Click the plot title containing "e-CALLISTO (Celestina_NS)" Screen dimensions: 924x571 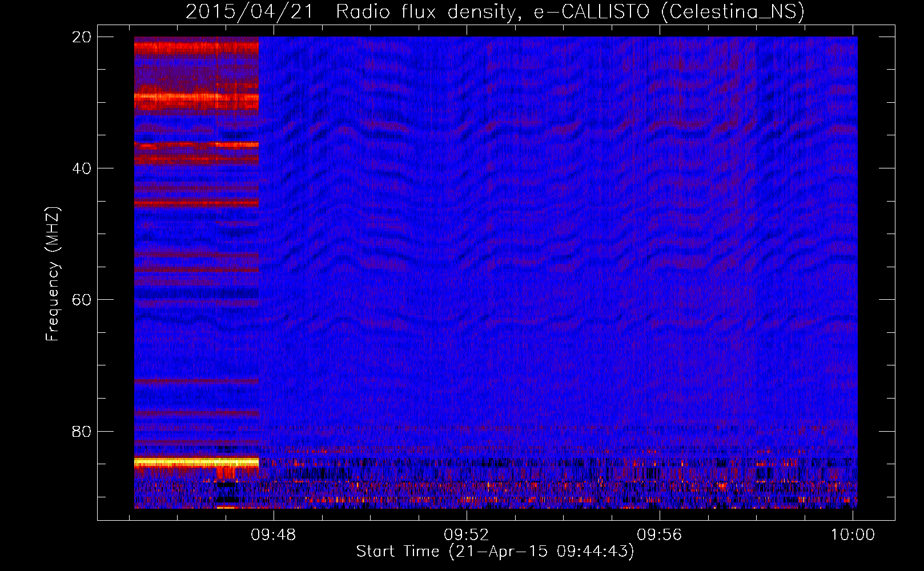click(x=495, y=11)
